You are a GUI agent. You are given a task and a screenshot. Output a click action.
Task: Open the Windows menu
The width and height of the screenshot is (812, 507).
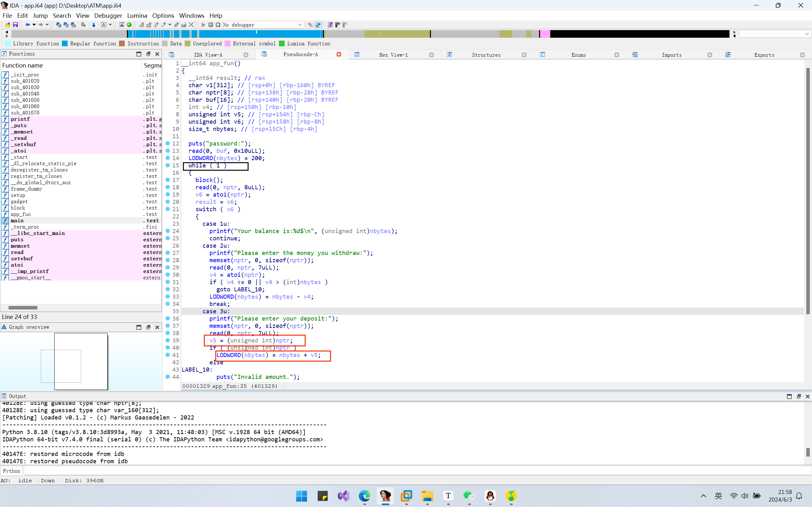click(192, 16)
